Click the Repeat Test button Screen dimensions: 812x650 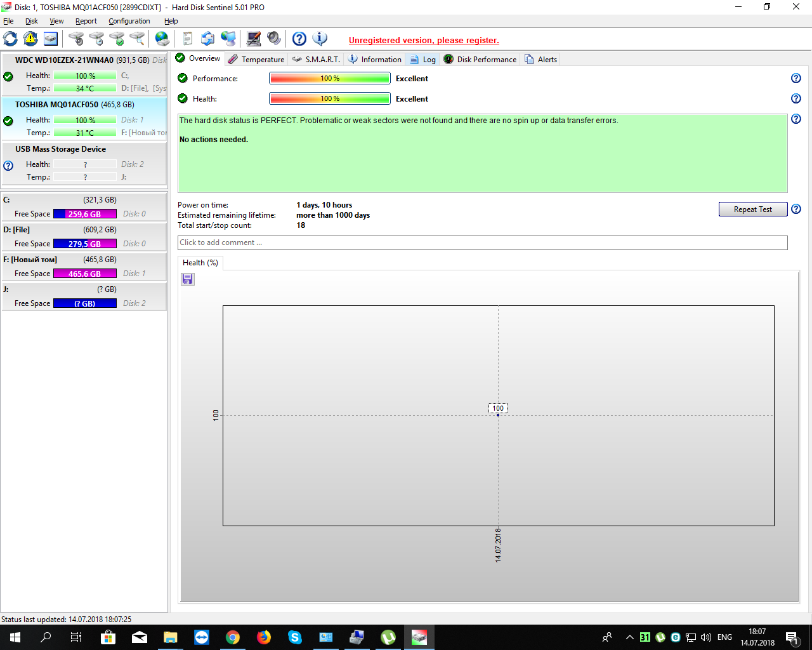(x=753, y=209)
